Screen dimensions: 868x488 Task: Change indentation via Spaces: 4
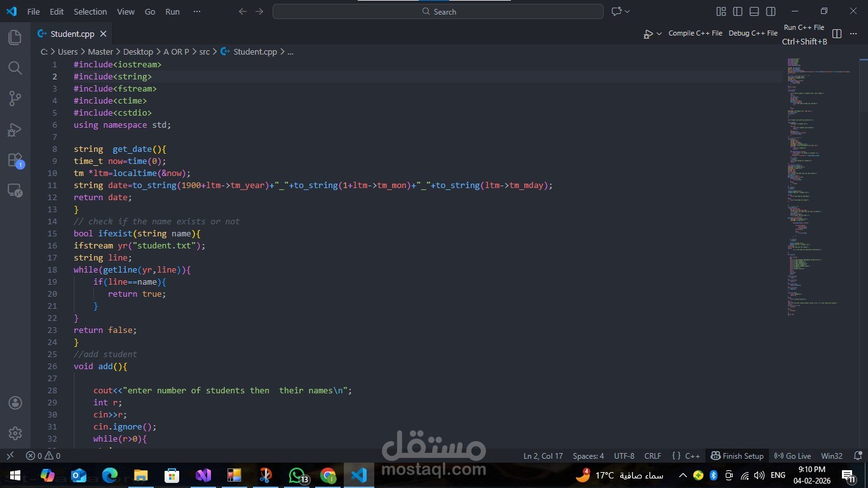click(588, 456)
